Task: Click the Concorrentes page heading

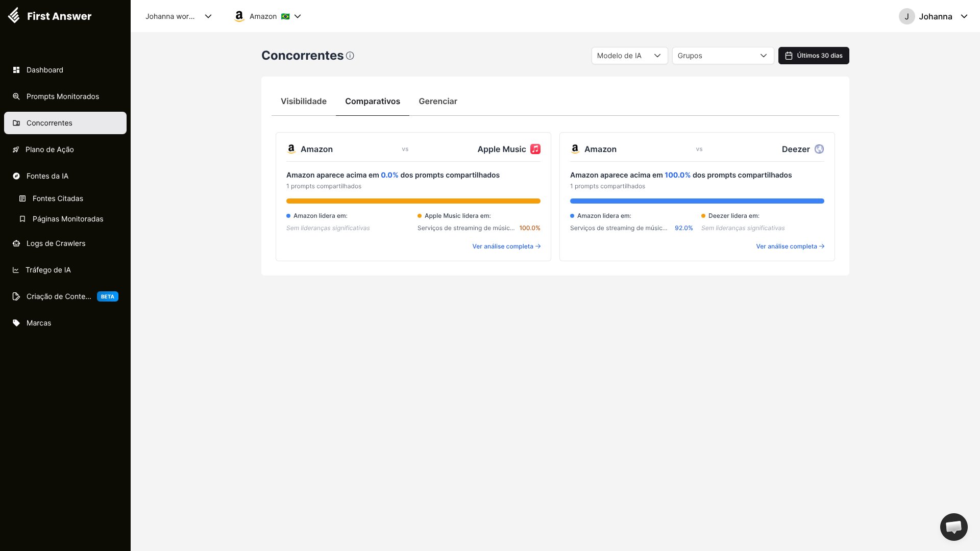Action: [x=303, y=56]
